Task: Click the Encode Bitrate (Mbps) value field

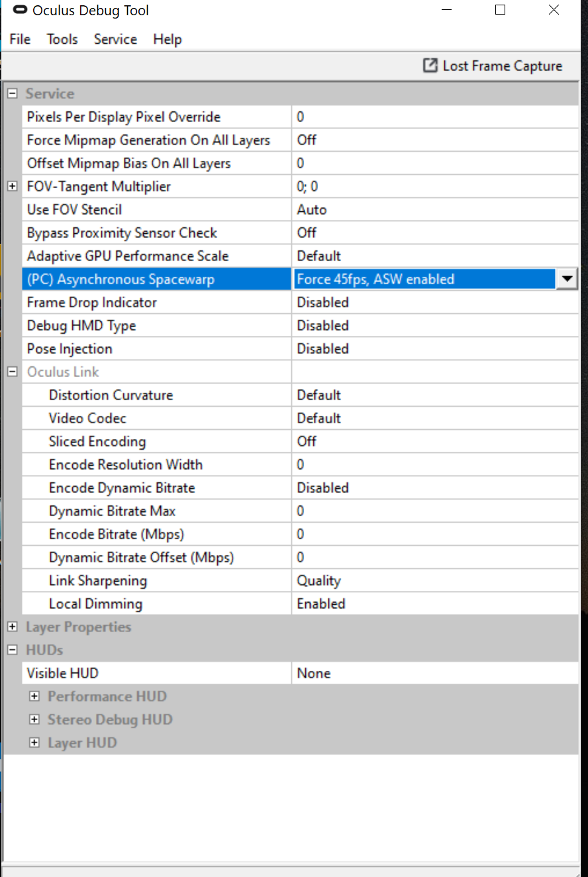Action: tap(433, 534)
